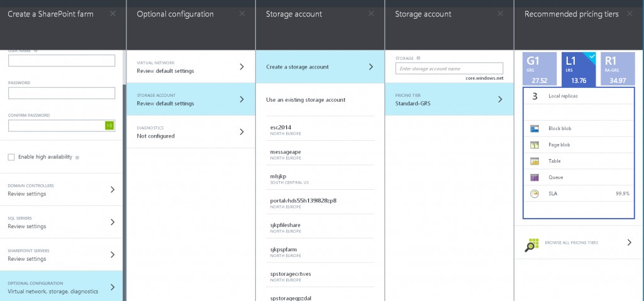Click the Local replicas row
This screenshot has height=301, width=644.
coord(579,96)
